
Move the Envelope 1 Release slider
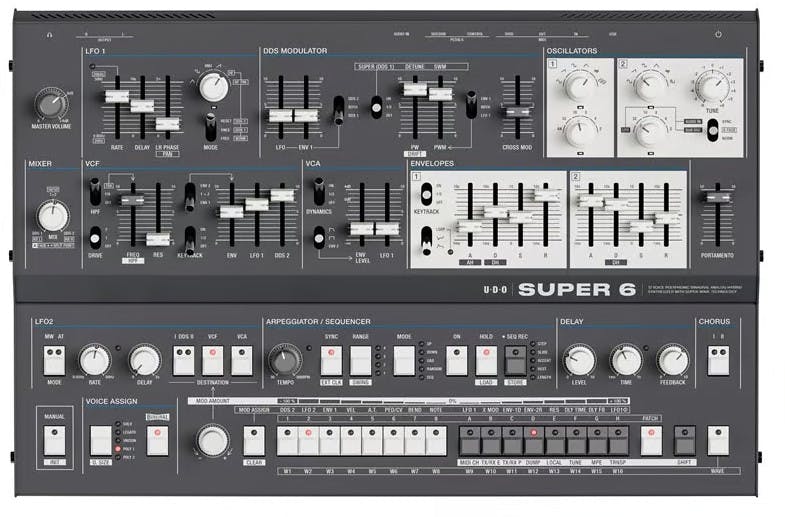point(545,196)
